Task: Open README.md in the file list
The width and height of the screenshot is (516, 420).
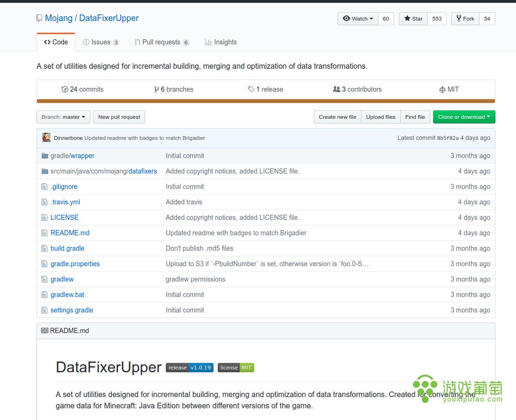Action: (x=70, y=233)
